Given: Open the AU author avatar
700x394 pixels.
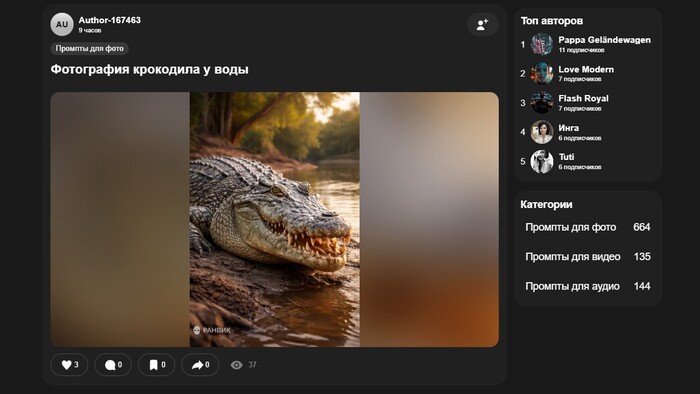Looking at the screenshot, I should click(62, 25).
